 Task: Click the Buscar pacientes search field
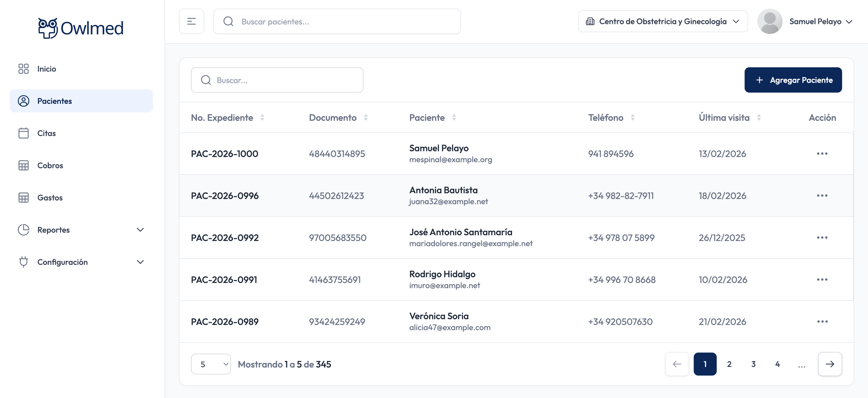point(337,21)
